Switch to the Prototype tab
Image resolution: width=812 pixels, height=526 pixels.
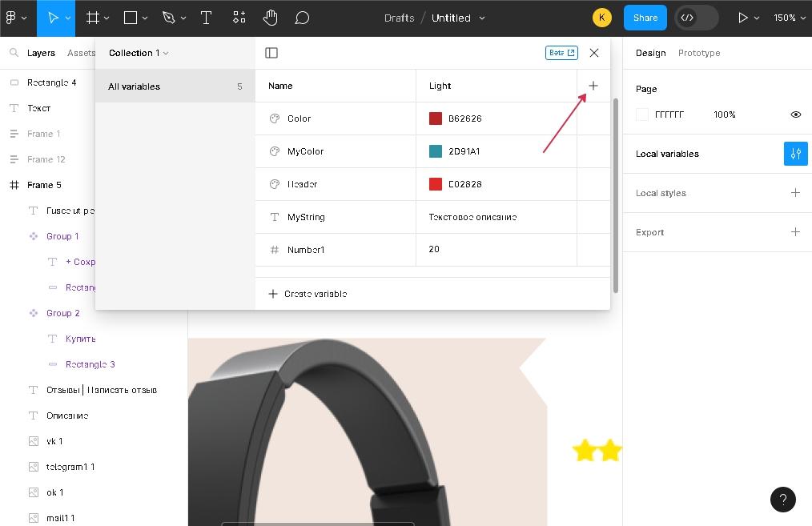pyautogui.click(x=698, y=53)
